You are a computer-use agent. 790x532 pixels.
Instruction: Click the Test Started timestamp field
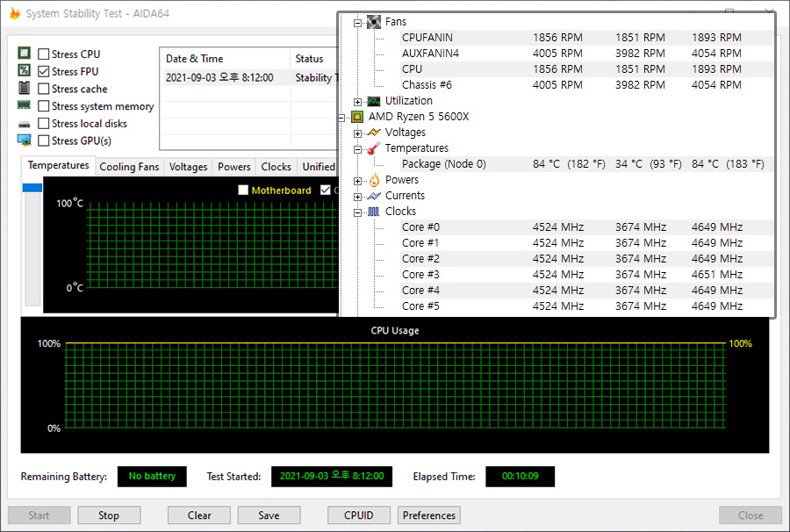[x=332, y=476]
